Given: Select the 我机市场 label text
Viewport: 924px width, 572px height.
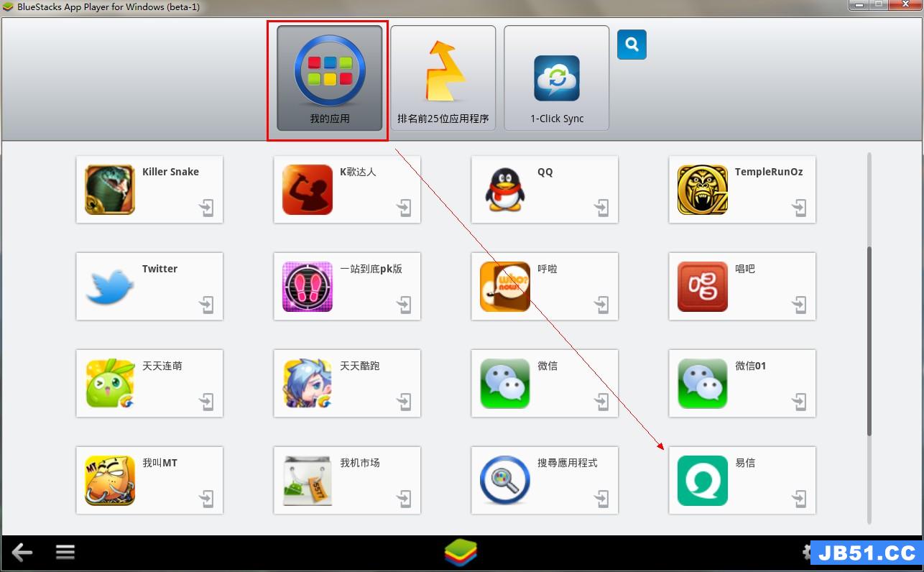Looking at the screenshot, I should [x=360, y=463].
